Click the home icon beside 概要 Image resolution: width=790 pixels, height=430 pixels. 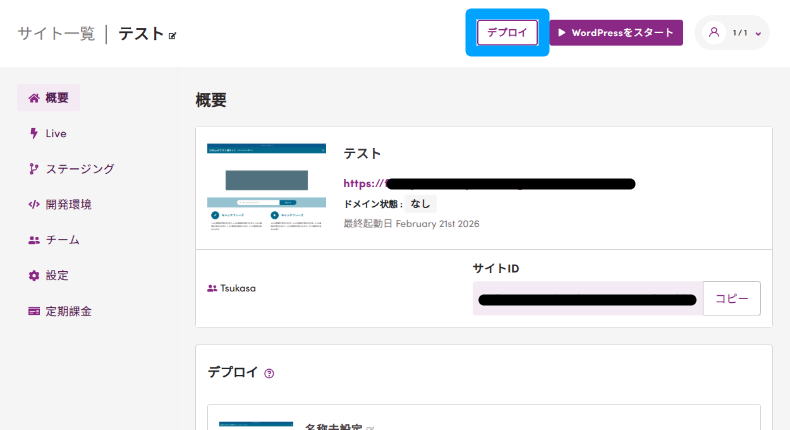pos(34,98)
